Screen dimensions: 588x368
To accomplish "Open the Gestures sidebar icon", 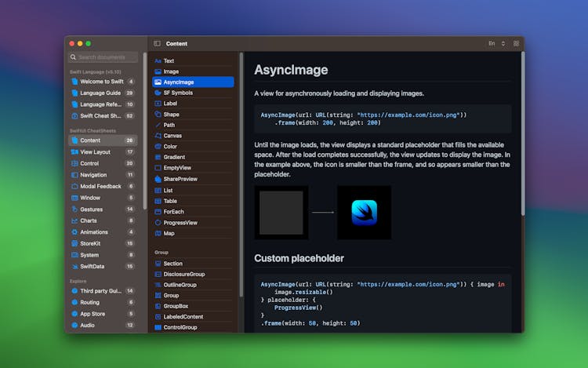I will pyautogui.click(x=74, y=210).
